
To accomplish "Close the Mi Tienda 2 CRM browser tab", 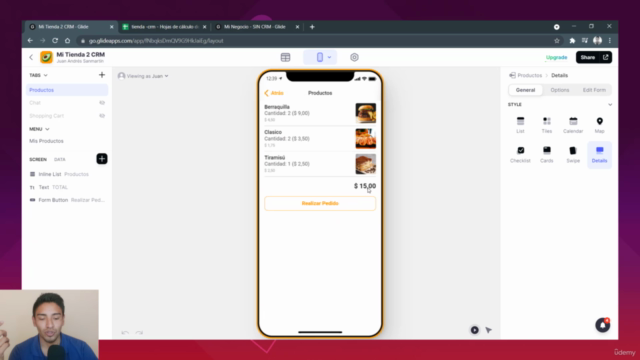I will point(112,27).
